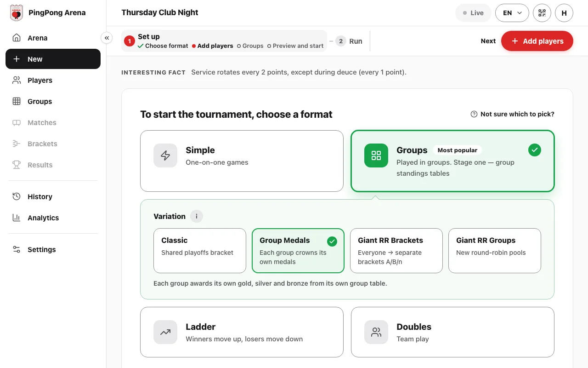Click the Doubles people icon
Image resolution: width=588 pixels, height=368 pixels.
(376, 332)
